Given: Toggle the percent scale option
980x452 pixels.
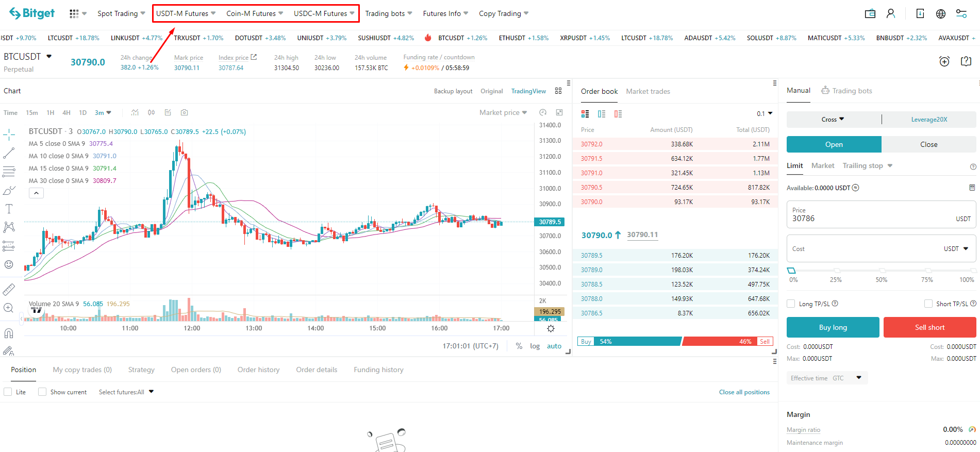Looking at the screenshot, I should coord(519,346).
